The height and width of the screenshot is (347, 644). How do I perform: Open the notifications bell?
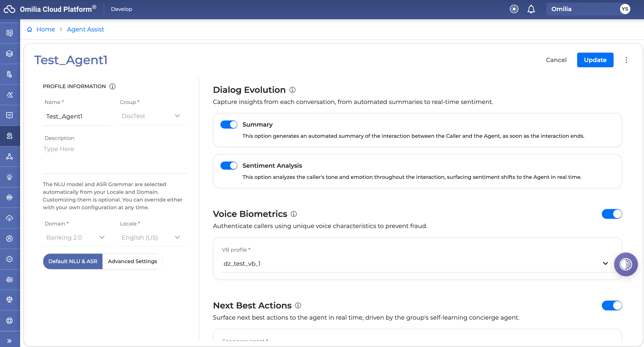pyautogui.click(x=531, y=9)
